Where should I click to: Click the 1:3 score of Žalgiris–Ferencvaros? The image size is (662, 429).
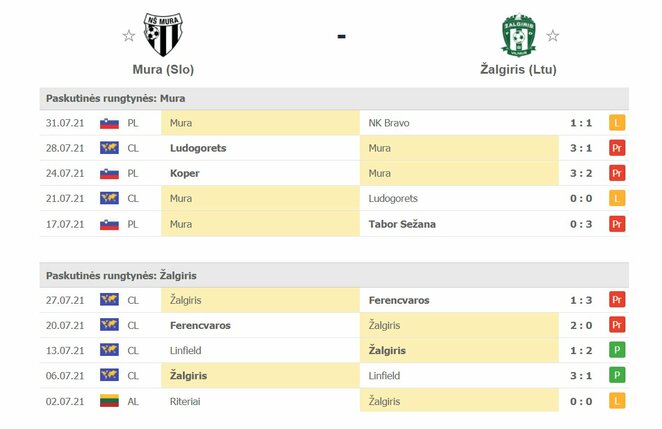click(x=580, y=299)
